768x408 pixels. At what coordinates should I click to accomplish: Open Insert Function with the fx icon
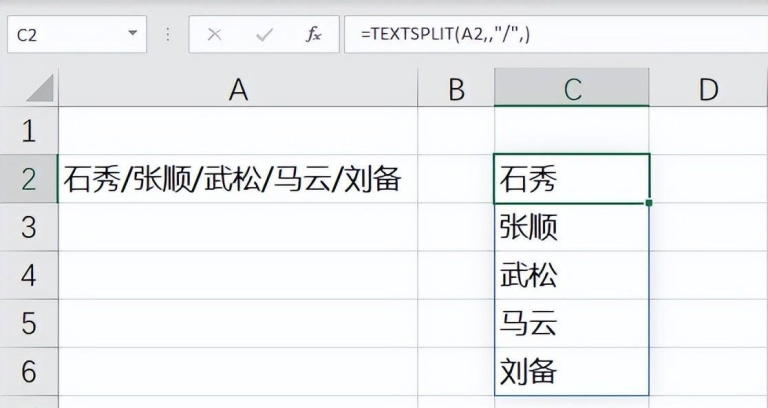tap(314, 34)
